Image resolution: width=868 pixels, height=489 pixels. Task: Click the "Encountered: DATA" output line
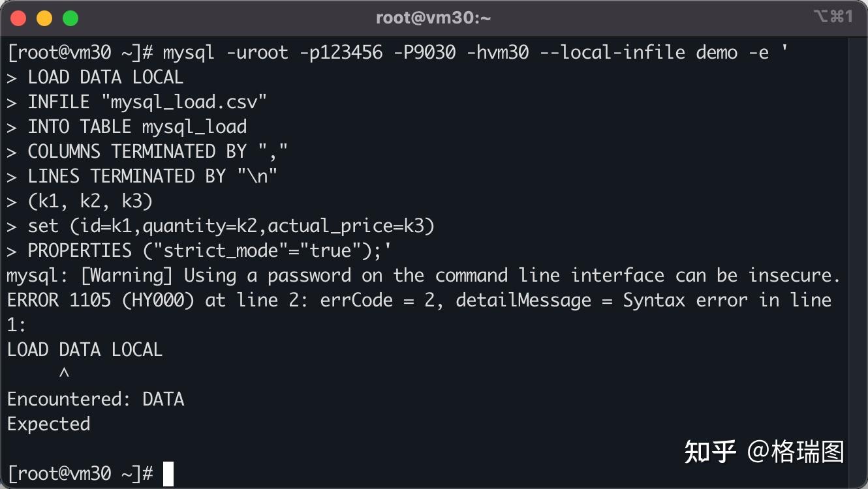[96, 399]
